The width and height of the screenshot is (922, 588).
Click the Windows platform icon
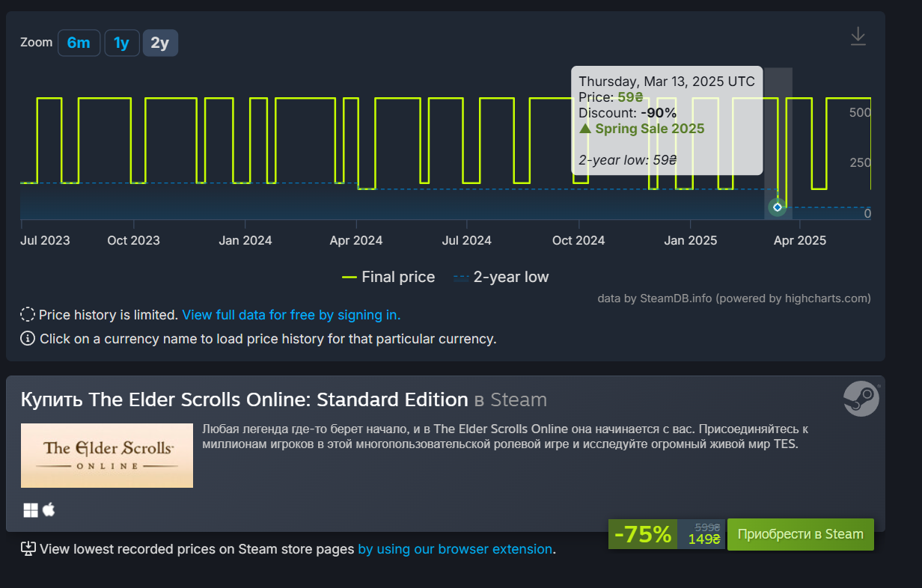pyautogui.click(x=31, y=510)
